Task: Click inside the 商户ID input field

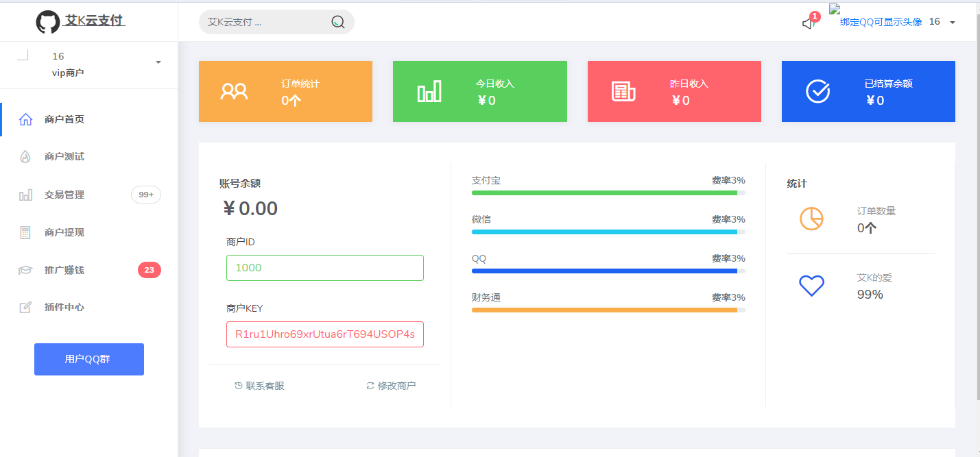Action: click(324, 267)
